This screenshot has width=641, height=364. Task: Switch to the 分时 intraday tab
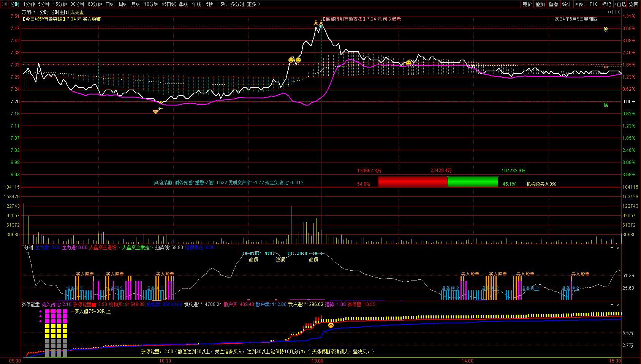pos(15,4)
